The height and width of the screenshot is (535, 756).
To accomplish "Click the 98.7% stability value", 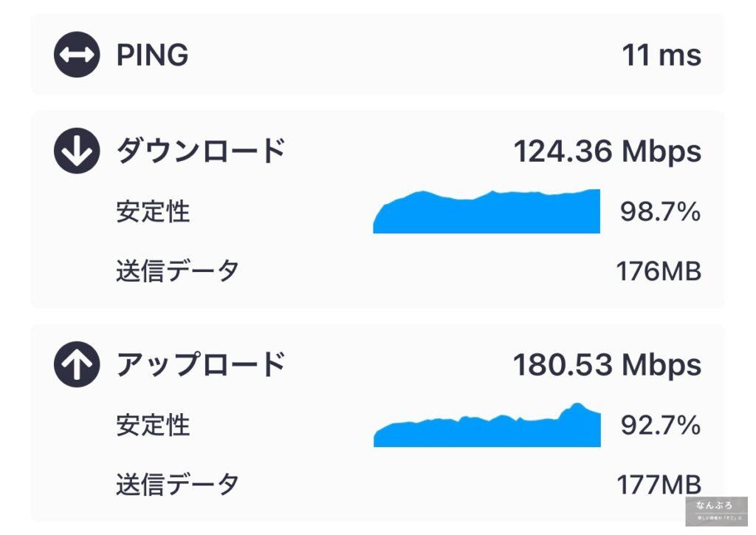I will (x=660, y=212).
